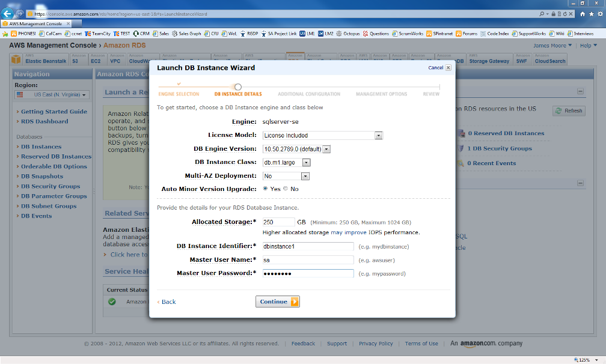Select No for Auto Minor Version Upgrade
Screen dimensions: 606x364
coord(286,189)
